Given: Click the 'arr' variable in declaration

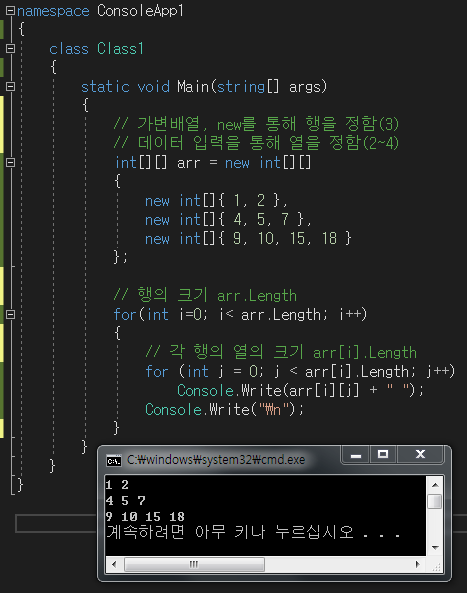Looking at the screenshot, I should coord(188,163).
